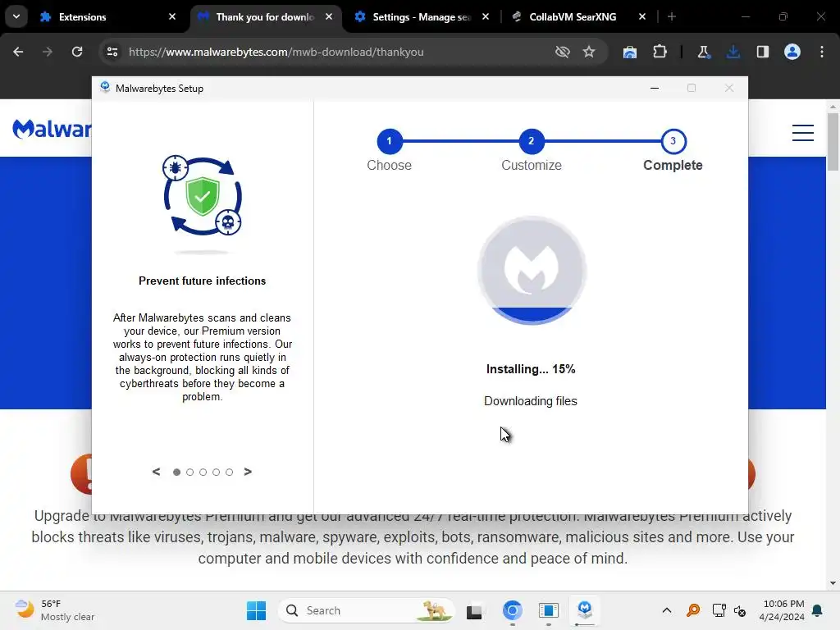
Task: Open network status tray icon
Action: [719, 610]
